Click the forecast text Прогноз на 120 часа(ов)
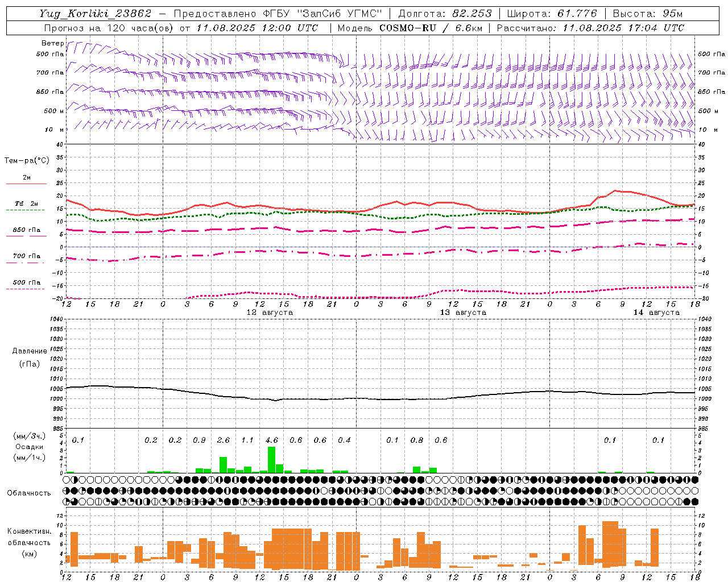Screen dimensions: 728x582 [x=109, y=28]
